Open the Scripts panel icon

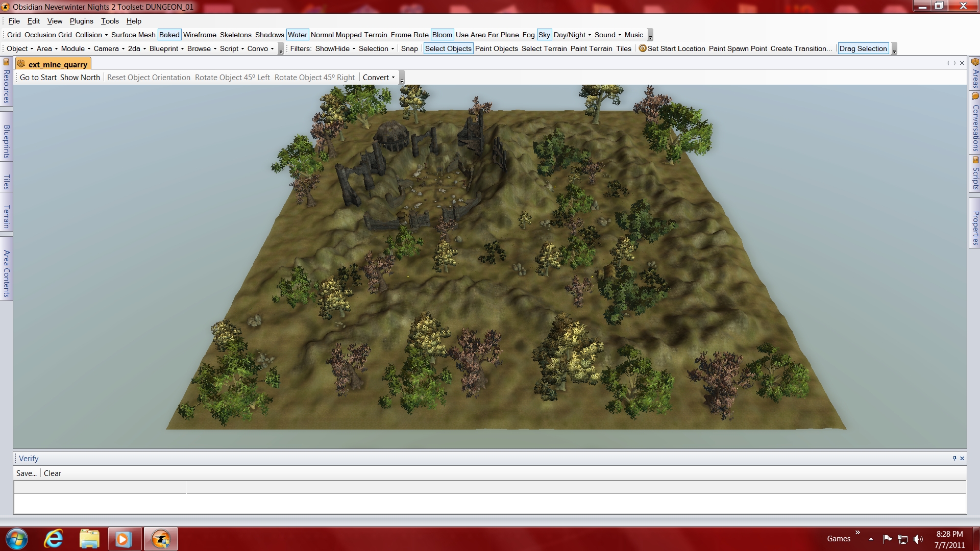pyautogui.click(x=975, y=160)
